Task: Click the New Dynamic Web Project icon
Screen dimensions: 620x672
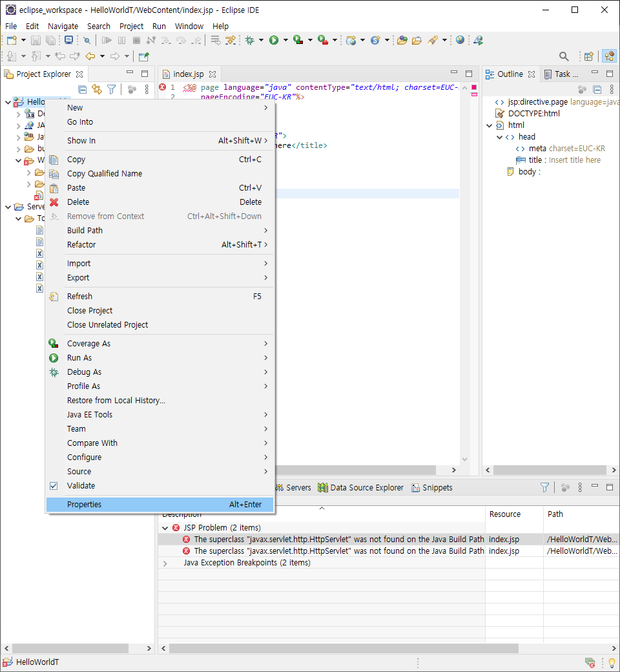Action: click(351, 40)
